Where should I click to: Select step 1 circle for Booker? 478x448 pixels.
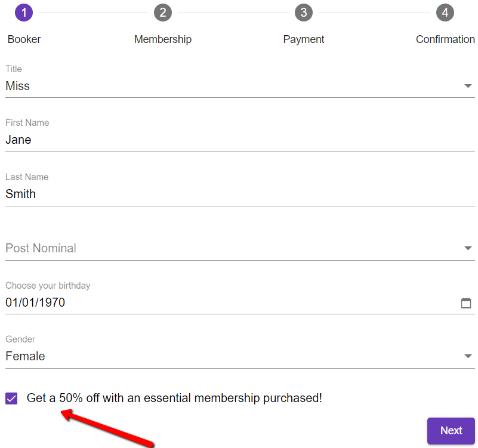(x=24, y=13)
